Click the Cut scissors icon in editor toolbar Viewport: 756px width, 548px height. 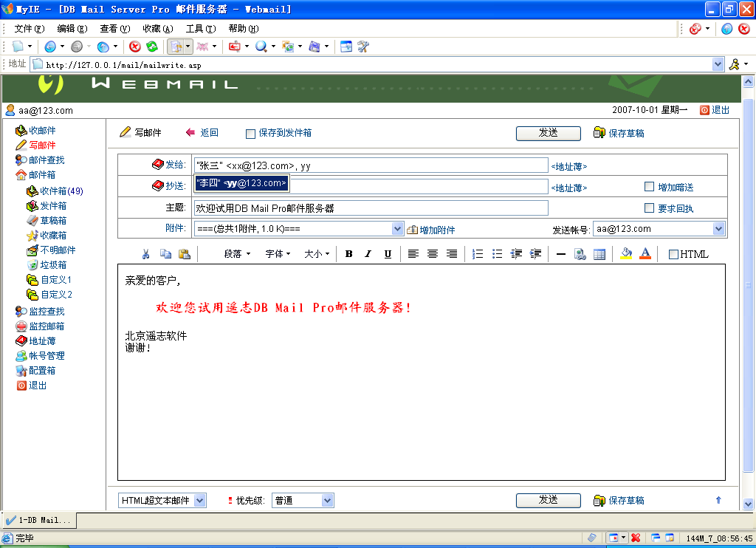click(145, 254)
